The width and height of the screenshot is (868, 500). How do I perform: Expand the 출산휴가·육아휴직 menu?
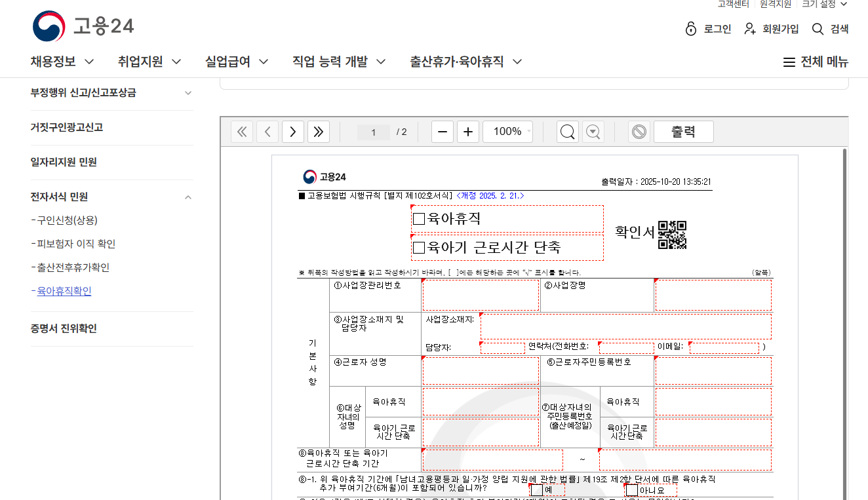466,62
